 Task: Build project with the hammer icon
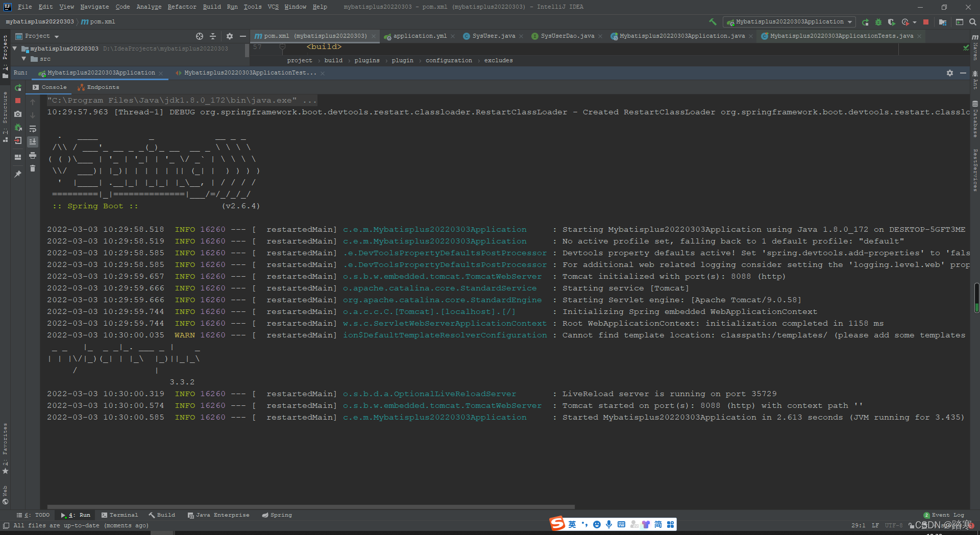point(713,22)
